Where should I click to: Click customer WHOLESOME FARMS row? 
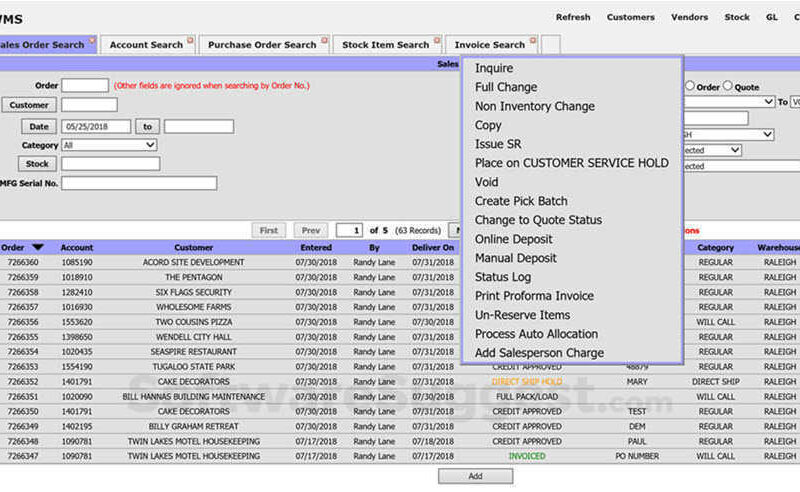193,307
